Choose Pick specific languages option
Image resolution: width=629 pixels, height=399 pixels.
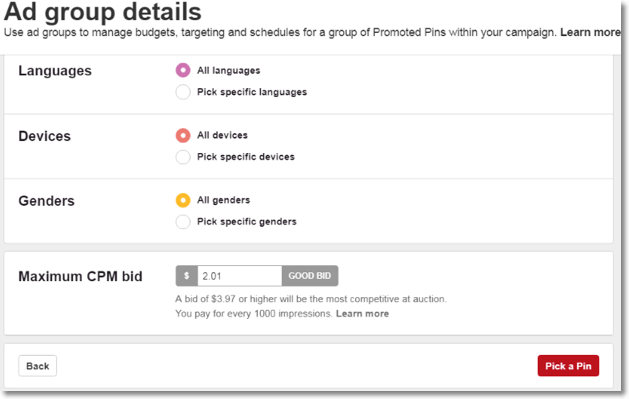183,92
